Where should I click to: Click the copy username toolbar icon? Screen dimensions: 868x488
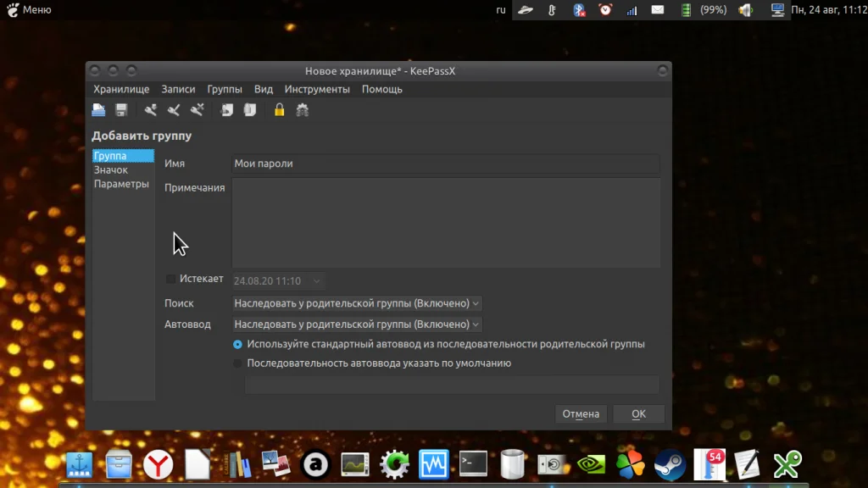click(x=227, y=110)
